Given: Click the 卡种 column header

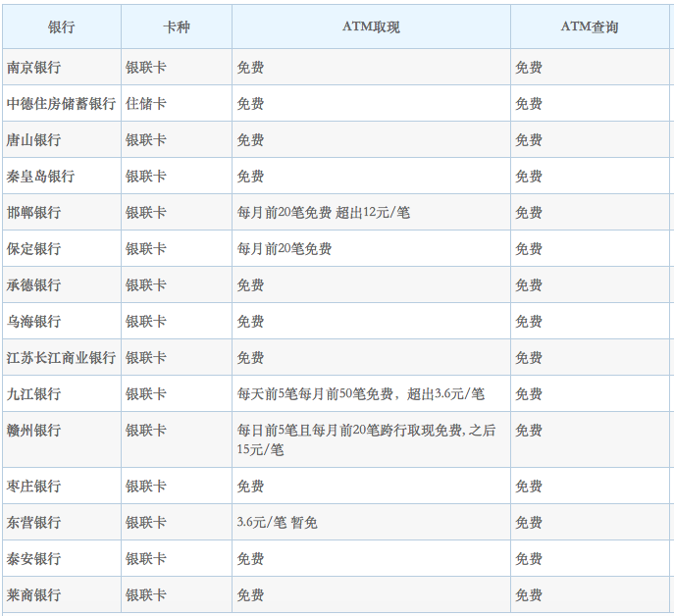Looking at the screenshot, I should pyautogui.click(x=177, y=27).
